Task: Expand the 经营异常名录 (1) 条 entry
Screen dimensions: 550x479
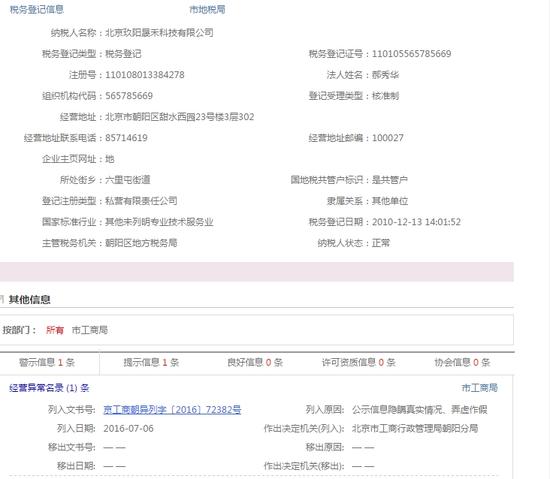Action: (x=49, y=388)
